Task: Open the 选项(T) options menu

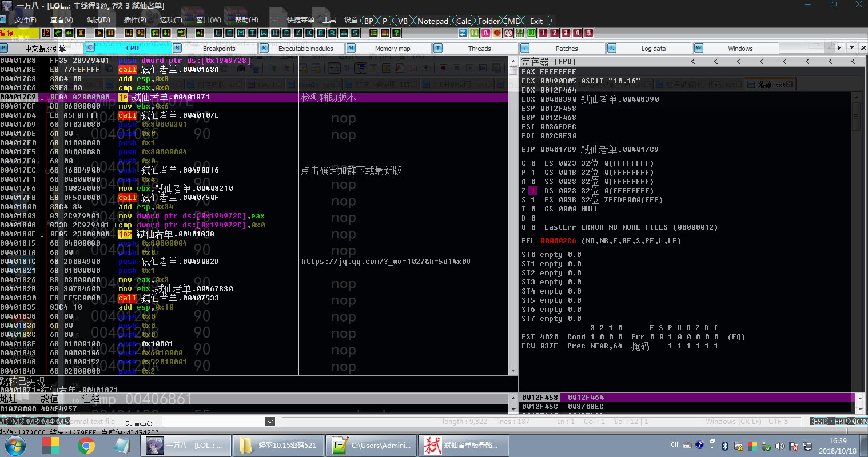Action: click(x=170, y=20)
